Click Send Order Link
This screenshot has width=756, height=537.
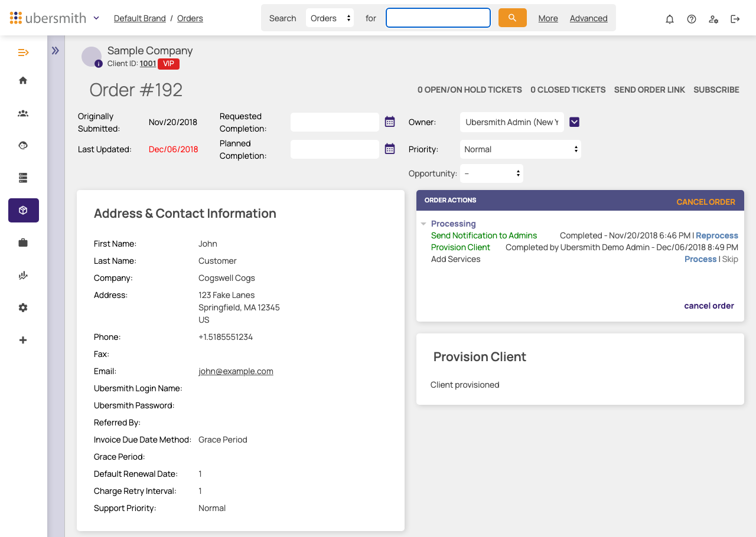650,90
